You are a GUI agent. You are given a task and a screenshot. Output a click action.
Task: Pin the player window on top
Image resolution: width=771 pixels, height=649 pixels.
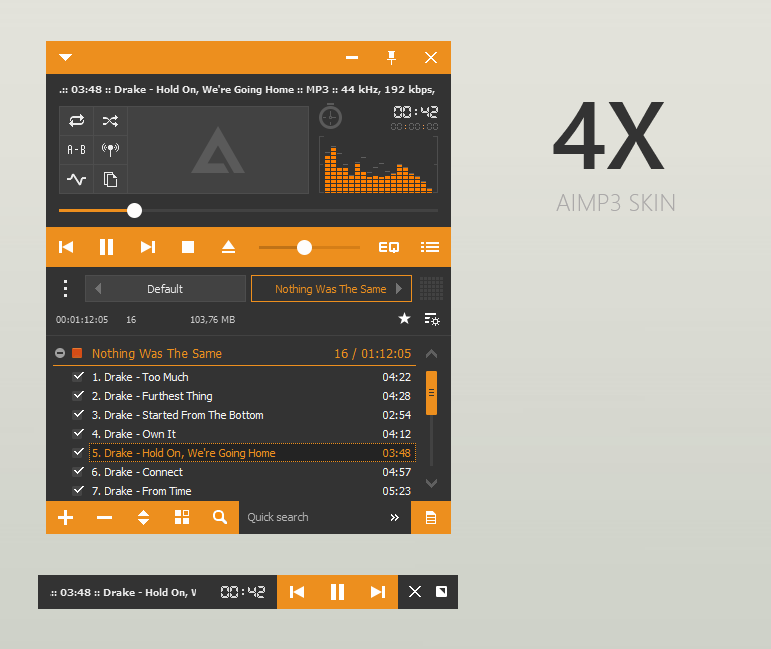(391, 58)
